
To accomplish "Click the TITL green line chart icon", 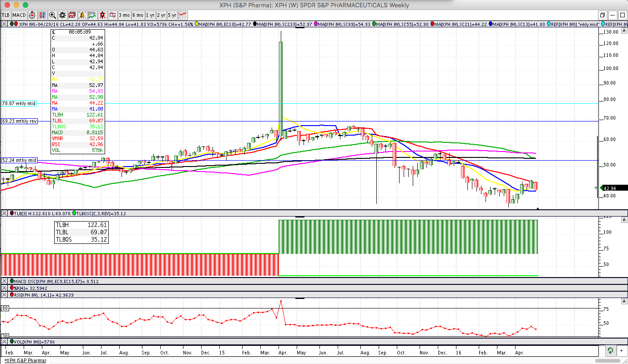I will [x=92, y=15].
